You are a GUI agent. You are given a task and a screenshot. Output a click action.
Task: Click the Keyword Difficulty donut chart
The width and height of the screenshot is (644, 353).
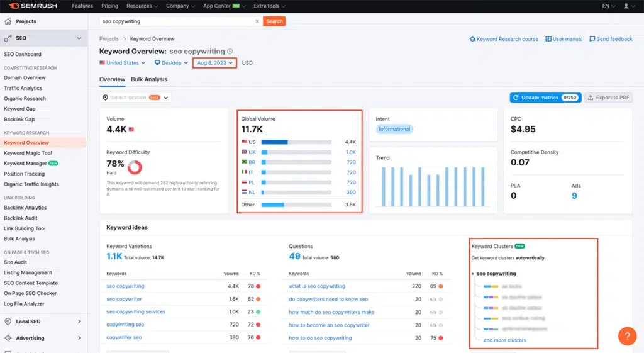coord(135,167)
